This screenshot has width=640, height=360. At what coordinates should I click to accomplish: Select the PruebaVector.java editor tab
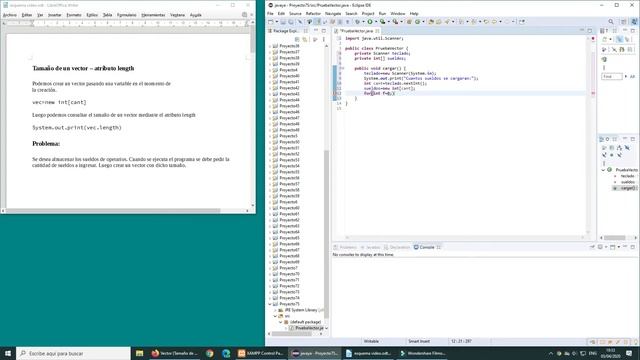[357, 31]
